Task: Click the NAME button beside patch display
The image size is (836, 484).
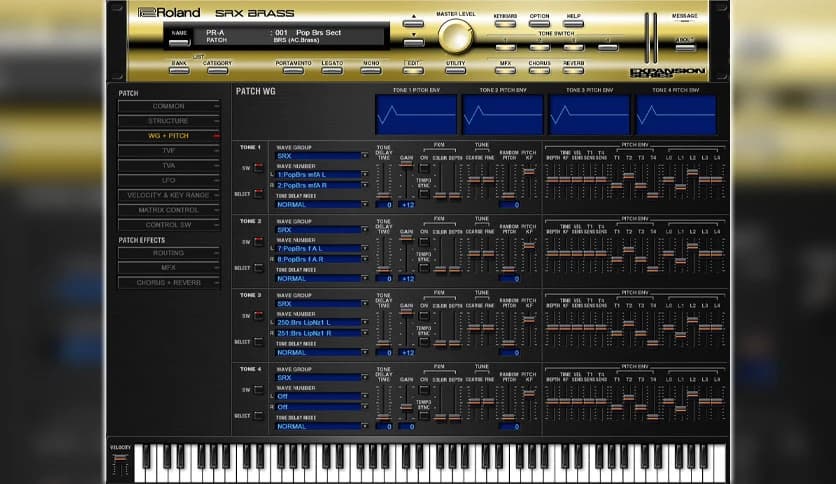Action: (x=180, y=42)
